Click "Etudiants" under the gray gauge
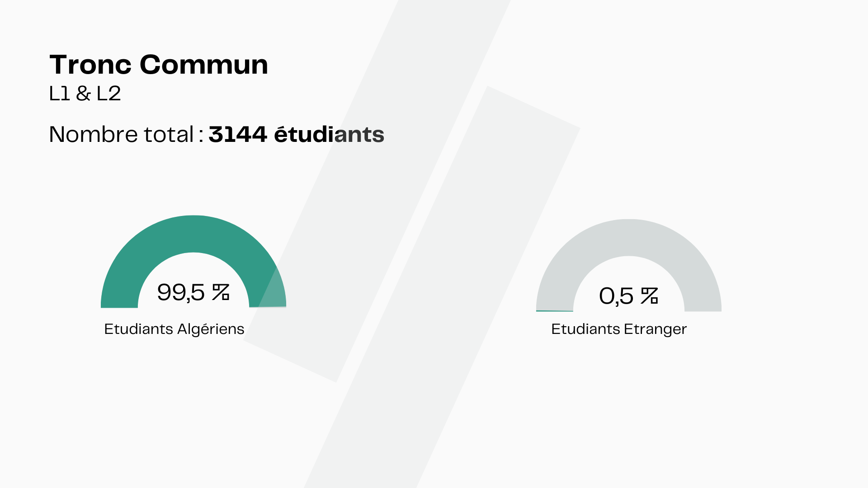The image size is (868, 488). (585, 329)
